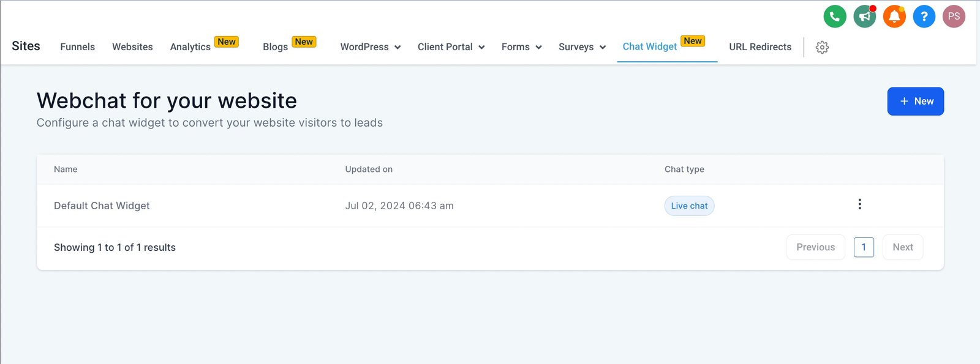Open the URL Redirects tab

(760, 47)
